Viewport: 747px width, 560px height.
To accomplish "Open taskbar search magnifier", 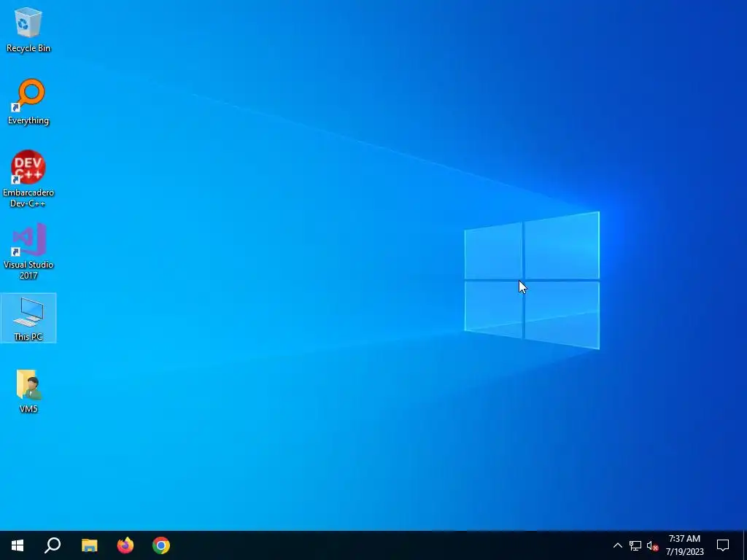I will tap(53, 545).
